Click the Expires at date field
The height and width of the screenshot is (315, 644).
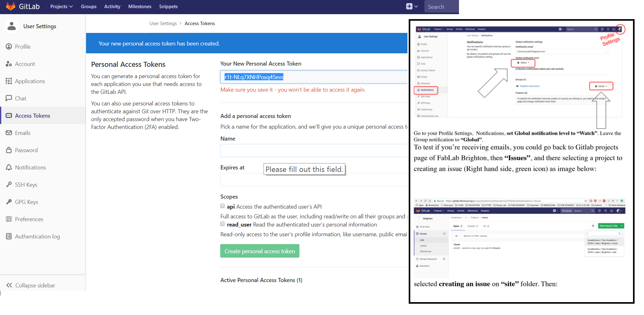point(314,180)
